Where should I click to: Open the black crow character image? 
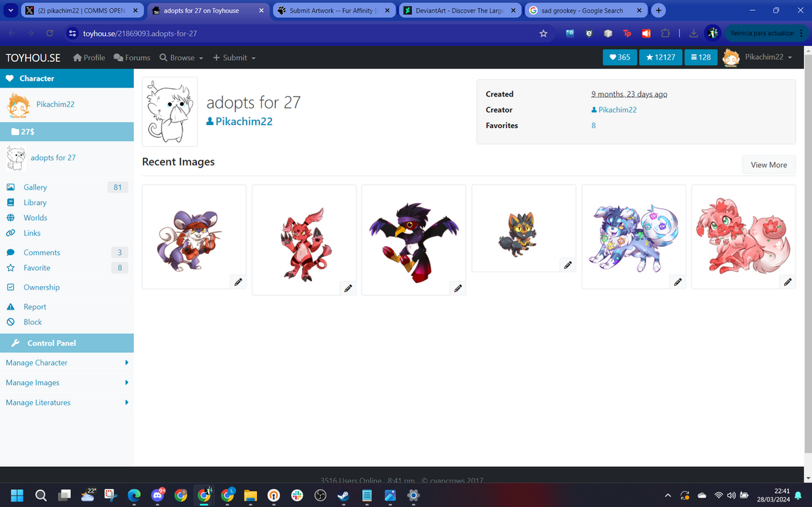tap(414, 241)
